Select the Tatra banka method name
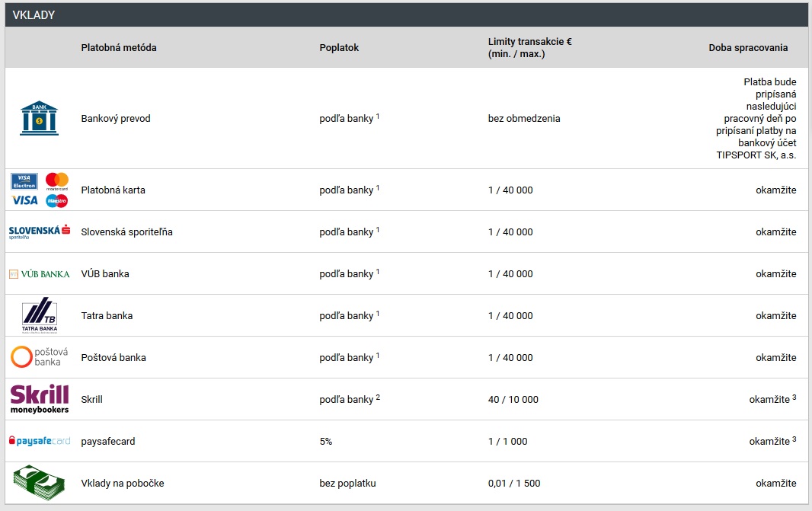 click(107, 316)
